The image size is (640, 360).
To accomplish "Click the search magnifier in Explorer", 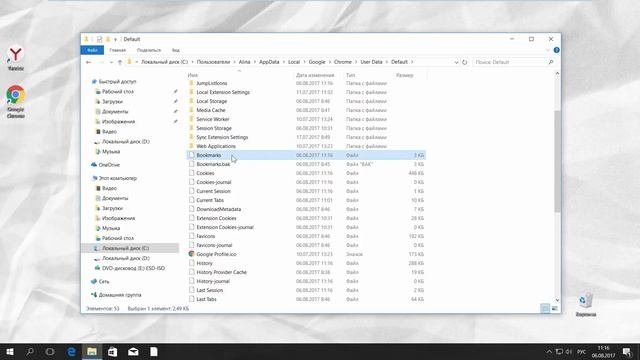I will (x=551, y=62).
